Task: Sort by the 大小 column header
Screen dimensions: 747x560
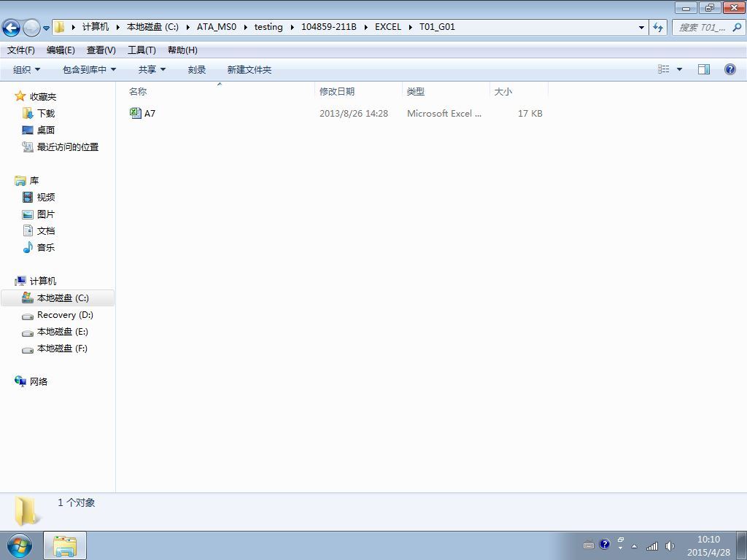Action: point(519,91)
